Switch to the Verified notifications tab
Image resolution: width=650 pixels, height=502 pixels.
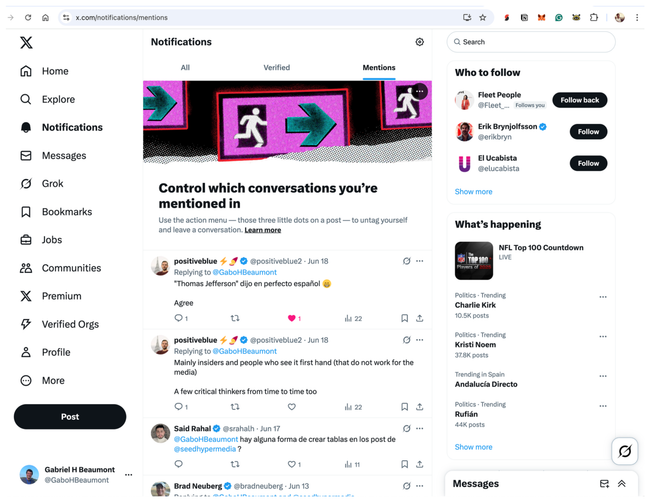(276, 68)
